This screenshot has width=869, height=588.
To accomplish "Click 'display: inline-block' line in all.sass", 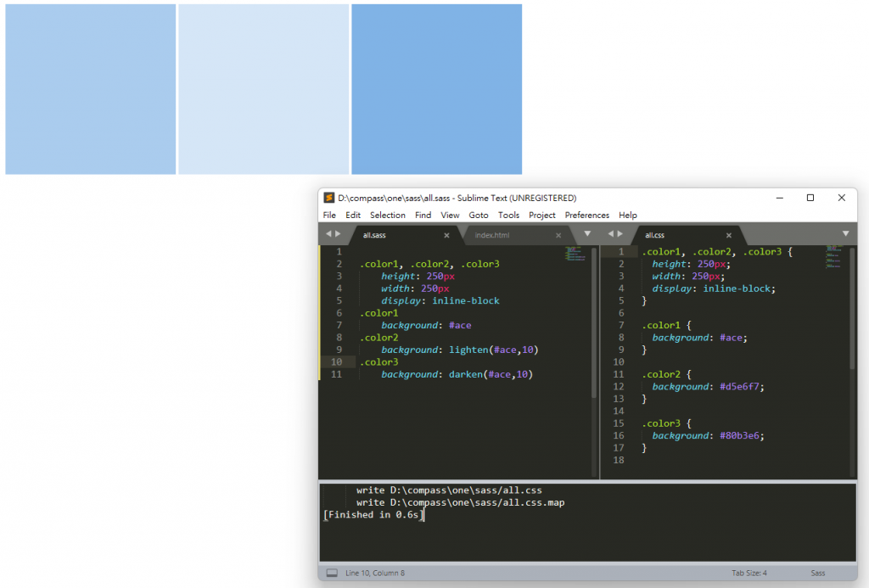I will click(440, 300).
